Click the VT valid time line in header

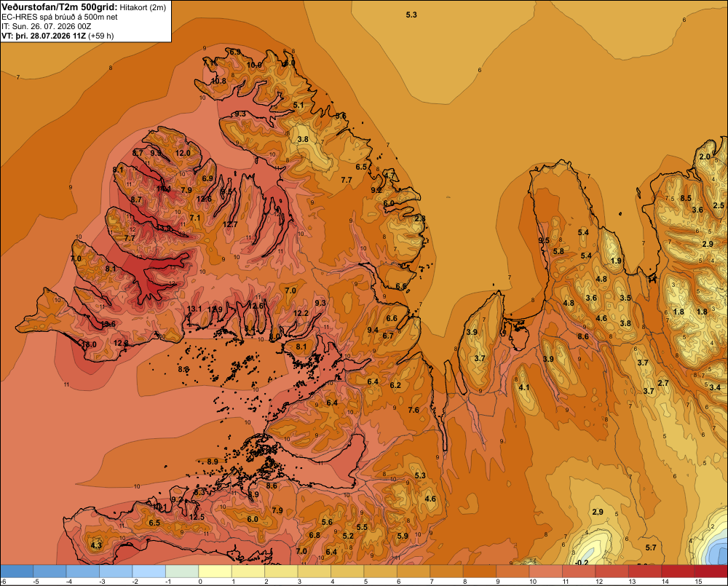58,36
